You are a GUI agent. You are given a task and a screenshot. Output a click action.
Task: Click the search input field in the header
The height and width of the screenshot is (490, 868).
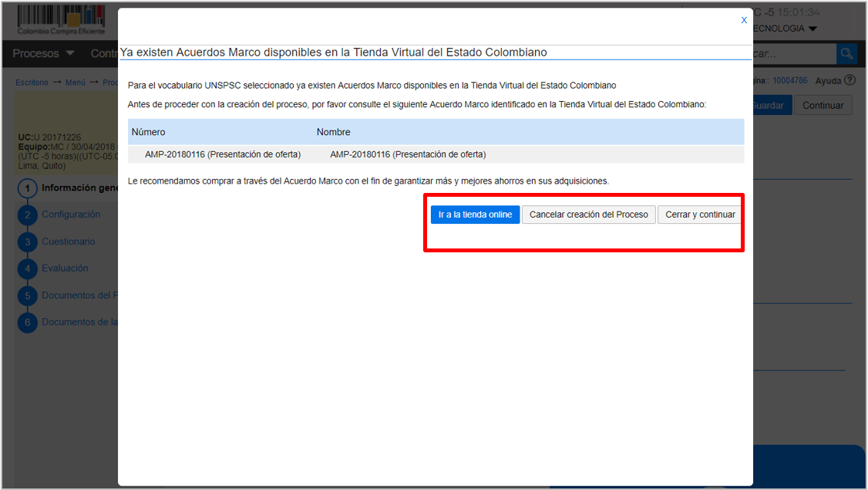tap(794, 54)
